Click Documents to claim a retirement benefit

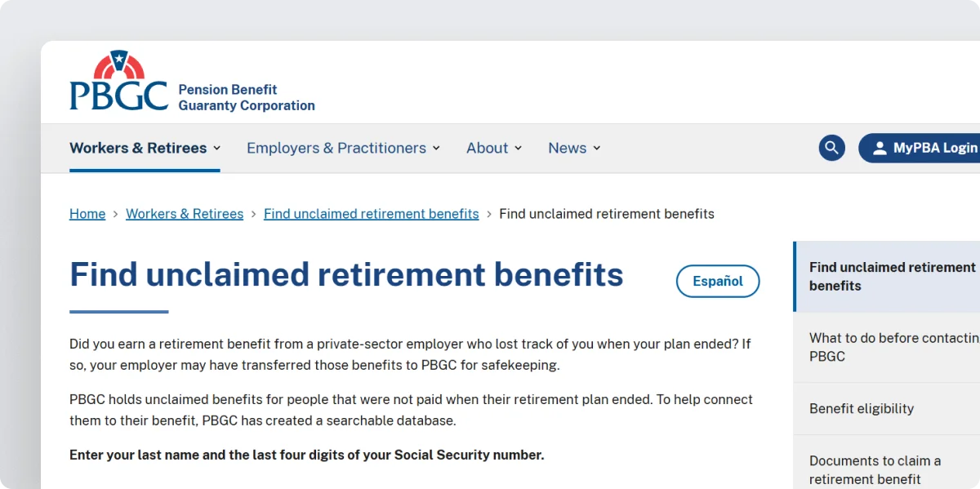pyautogui.click(x=875, y=470)
